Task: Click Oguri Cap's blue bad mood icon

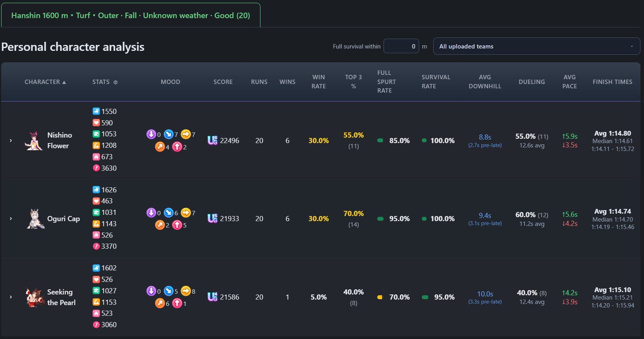Action: pyautogui.click(x=168, y=213)
